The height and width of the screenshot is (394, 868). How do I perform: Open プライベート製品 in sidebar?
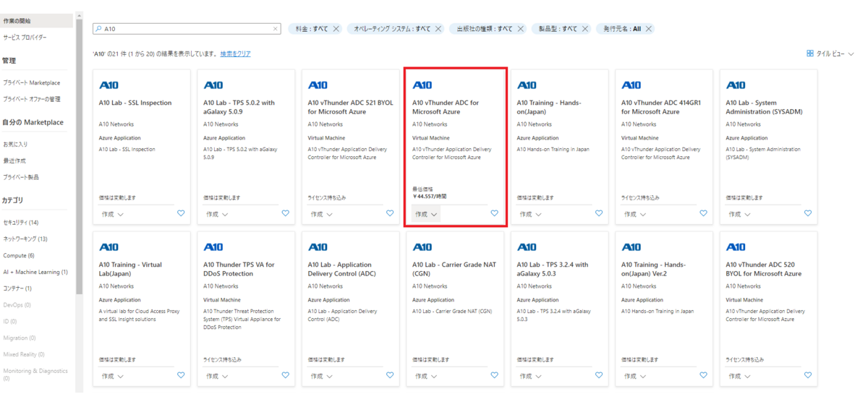click(20, 177)
